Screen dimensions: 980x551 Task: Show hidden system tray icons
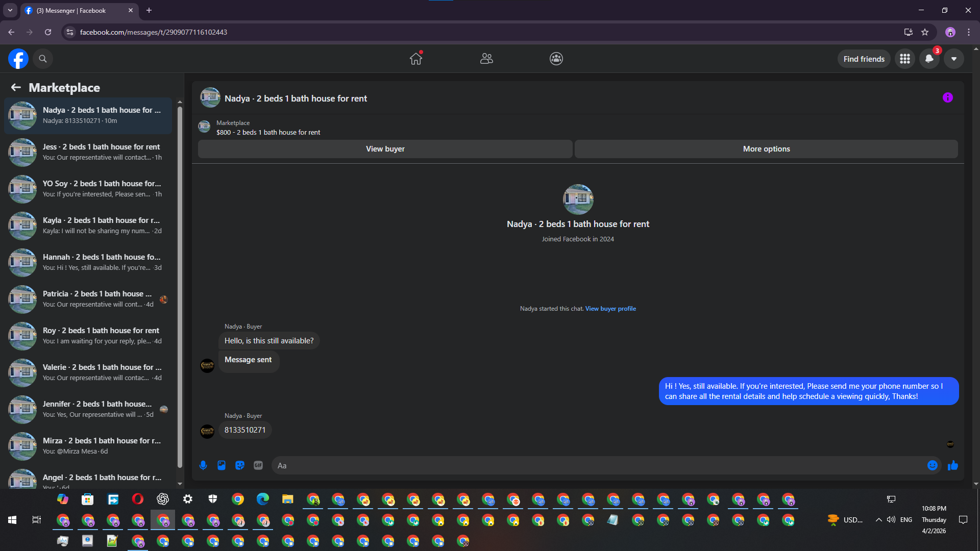[878, 520]
